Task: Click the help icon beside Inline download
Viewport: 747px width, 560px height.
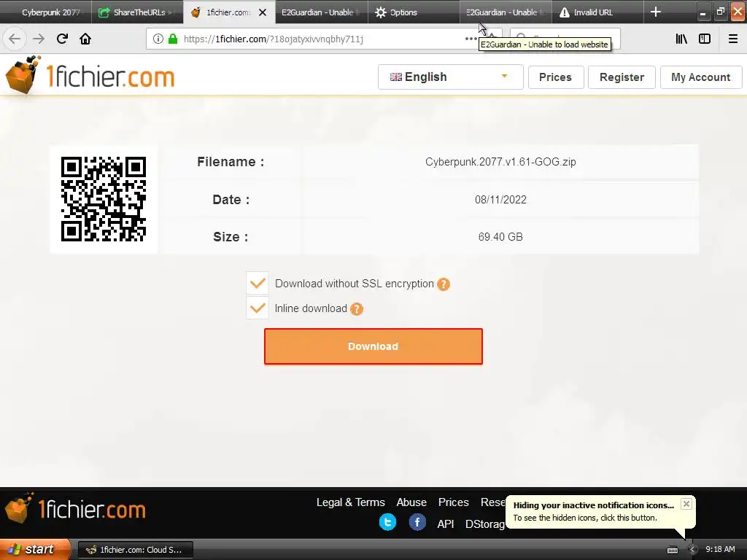Action: 356,309
